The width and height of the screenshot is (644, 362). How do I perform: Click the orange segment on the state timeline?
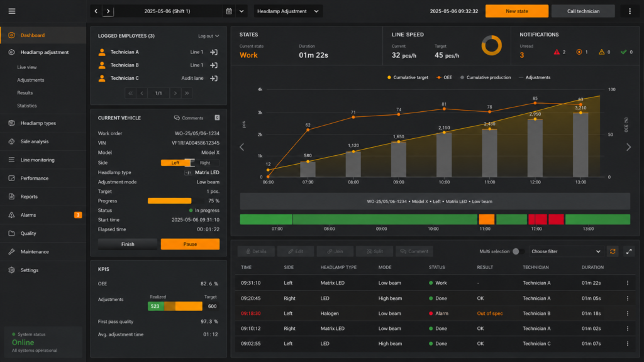[x=486, y=219]
